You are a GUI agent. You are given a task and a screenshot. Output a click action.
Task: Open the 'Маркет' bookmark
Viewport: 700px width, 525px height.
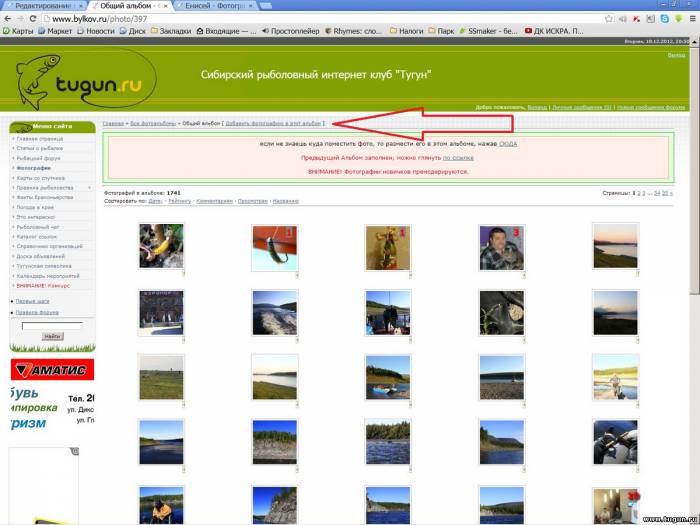55,31
